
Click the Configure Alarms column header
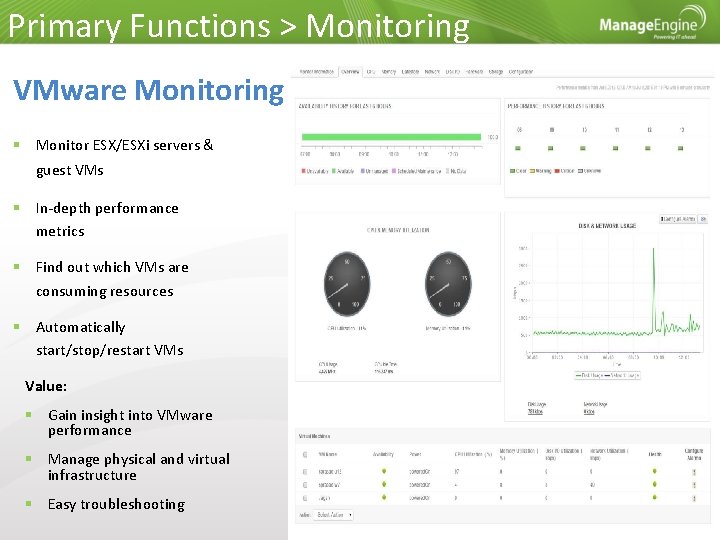tap(694, 454)
